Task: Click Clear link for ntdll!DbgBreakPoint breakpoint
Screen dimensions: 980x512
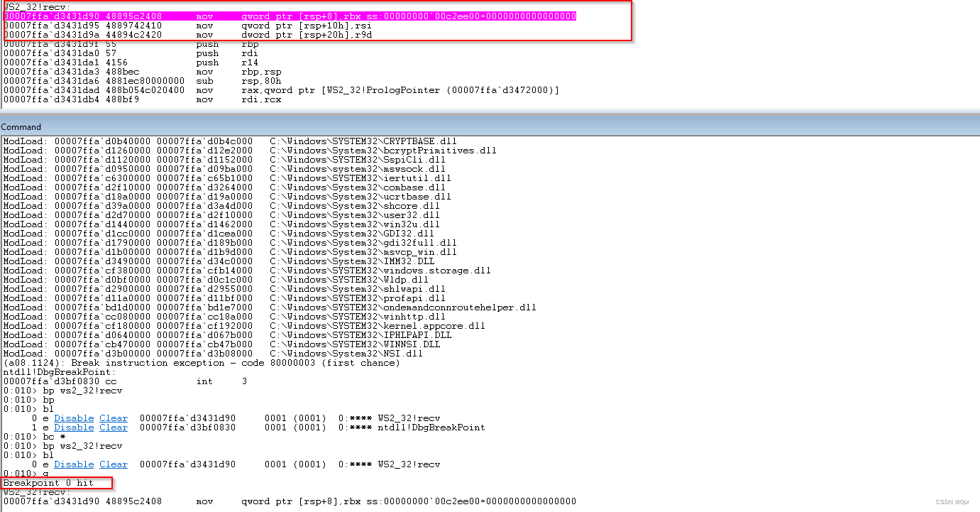Action: pyautogui.click(x=114, y=427)
